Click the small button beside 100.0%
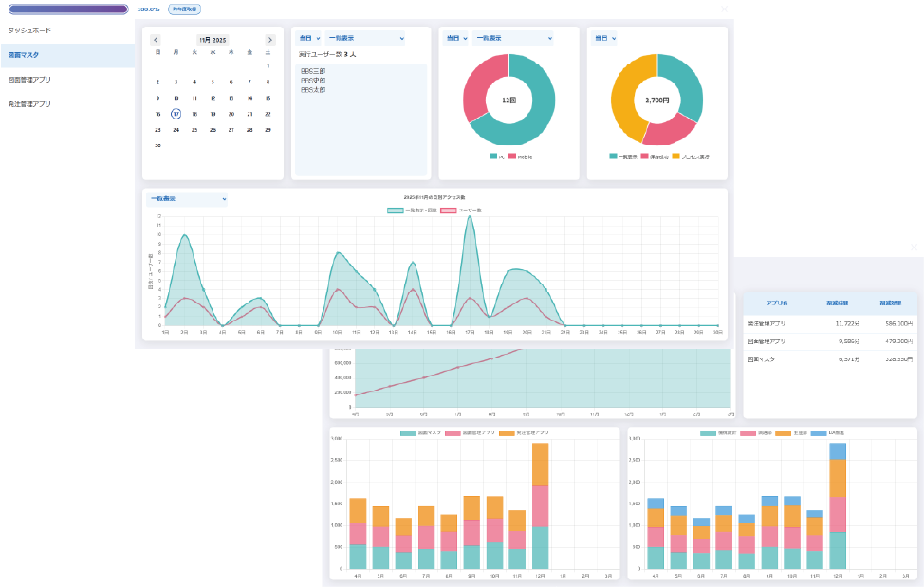924x587 pixels. [x=184, y=9]
